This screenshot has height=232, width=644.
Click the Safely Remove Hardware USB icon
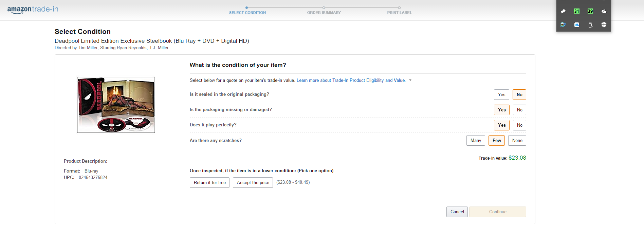(x=590, y=25)
